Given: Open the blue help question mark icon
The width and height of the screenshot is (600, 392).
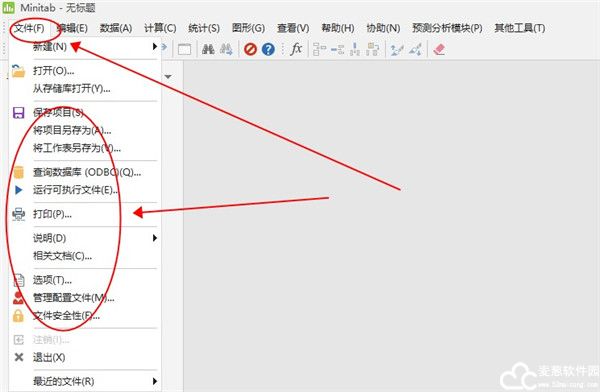Looking at the screenshot, I should 268,49.
